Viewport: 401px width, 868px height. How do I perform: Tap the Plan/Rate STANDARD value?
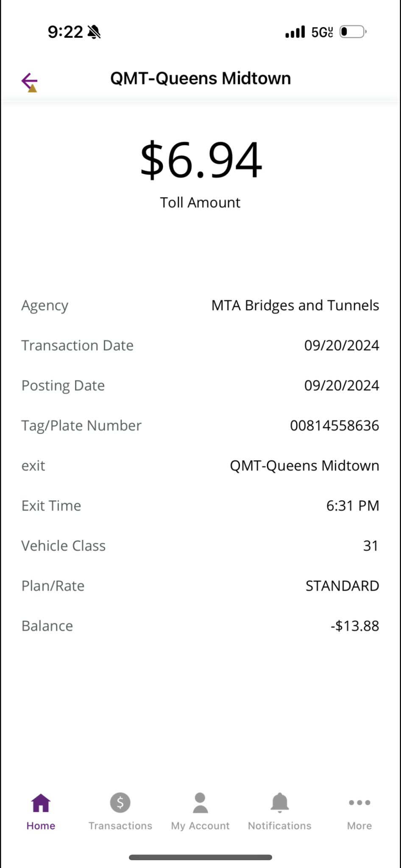click(x=343, y=586)
